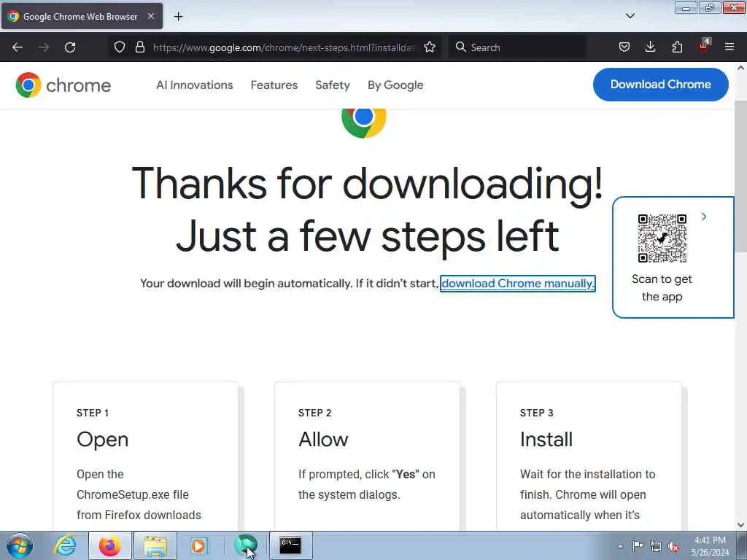Reload the current page

70,47
